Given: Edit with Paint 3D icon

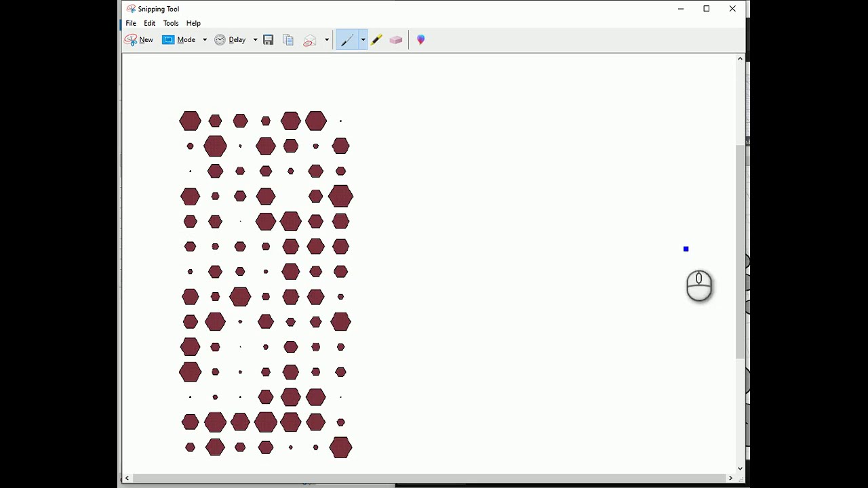Looking at the screenshot, I should point(421,40).
